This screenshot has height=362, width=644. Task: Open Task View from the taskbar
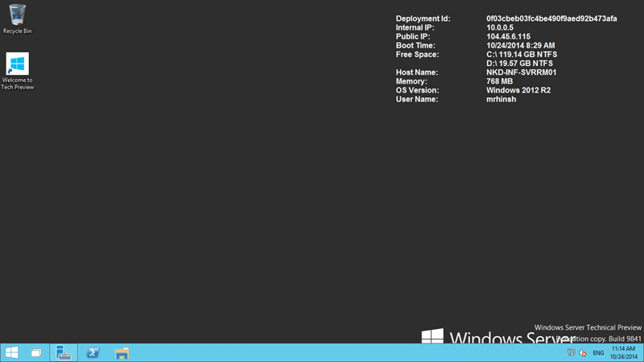click(36, 352)
